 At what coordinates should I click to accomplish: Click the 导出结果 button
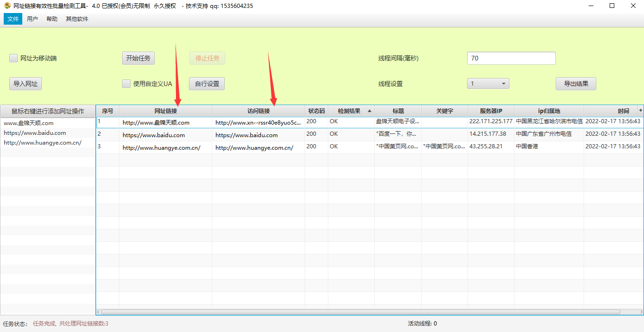pos(576,84)
